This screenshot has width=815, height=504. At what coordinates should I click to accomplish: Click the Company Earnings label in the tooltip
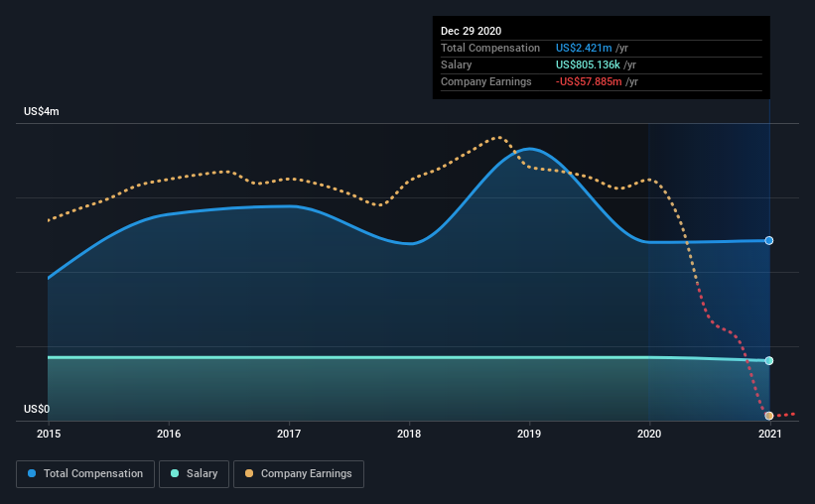(486, 81)
